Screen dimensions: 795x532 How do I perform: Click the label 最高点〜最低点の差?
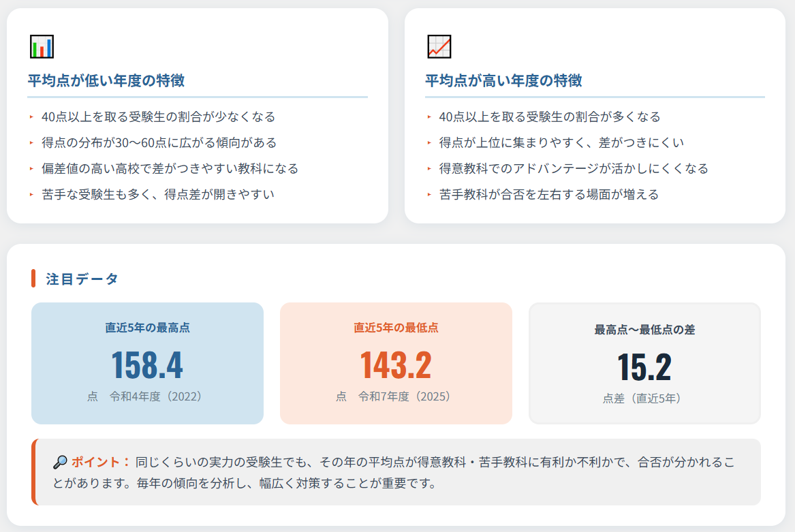click(644, 330)
